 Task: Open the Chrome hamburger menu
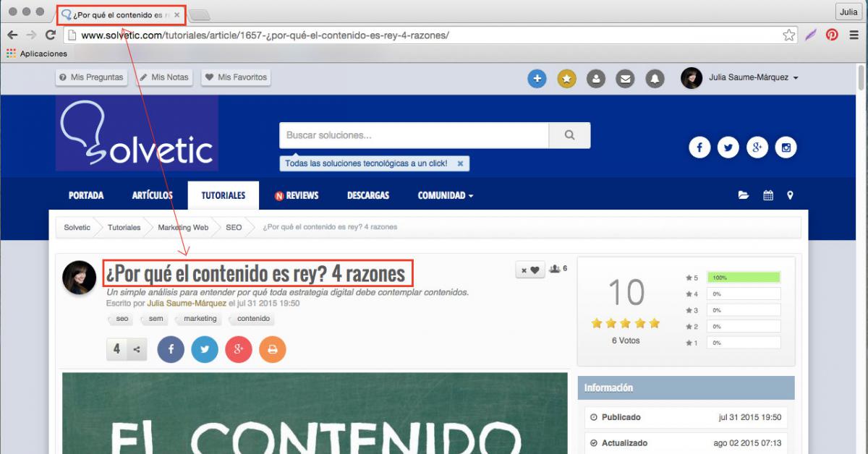coord(854,35)
